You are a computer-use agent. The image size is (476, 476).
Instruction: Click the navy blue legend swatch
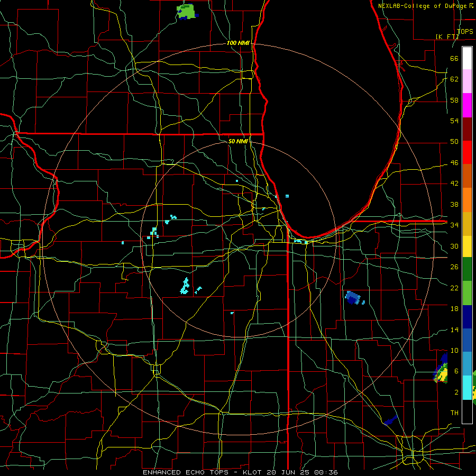tap(467, 317)
